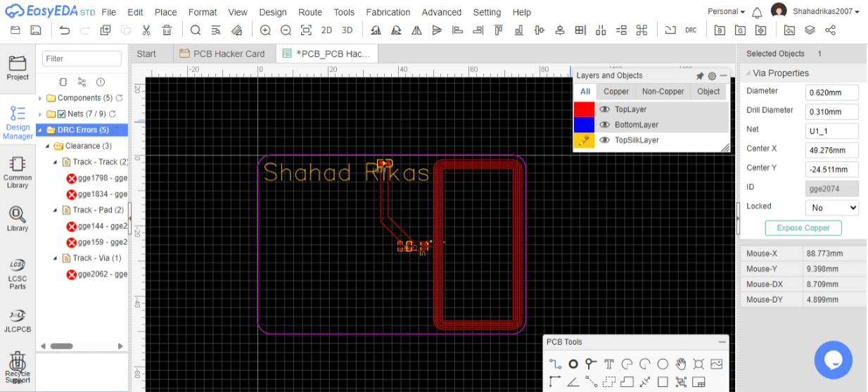Click the red TopLayer color swatch
This screenshot has width=868, height=392.
point(584,109)
